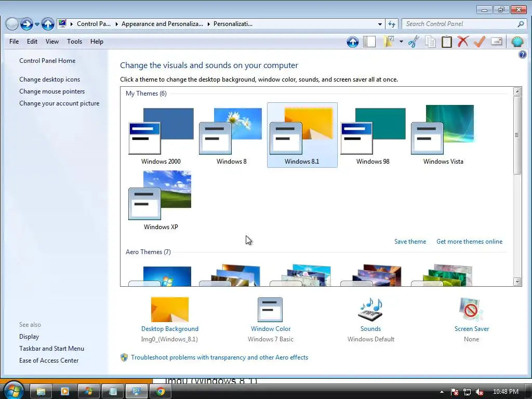Expand the arrow after the Control Panel breadcrumb
The height and width of the screenshot is (399, 532).
[116, 24]
